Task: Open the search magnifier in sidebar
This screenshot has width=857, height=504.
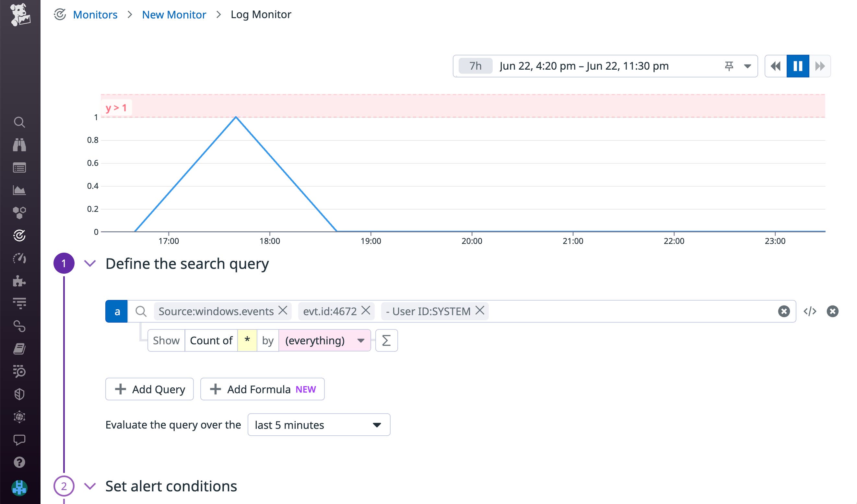Action: (19, 122)
